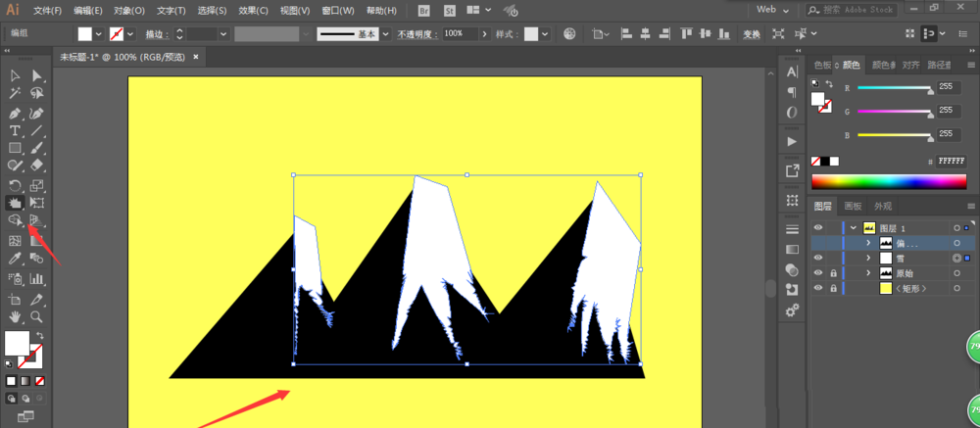
Task: Expand the 雪 sublayer
Action: click(868, 258)
